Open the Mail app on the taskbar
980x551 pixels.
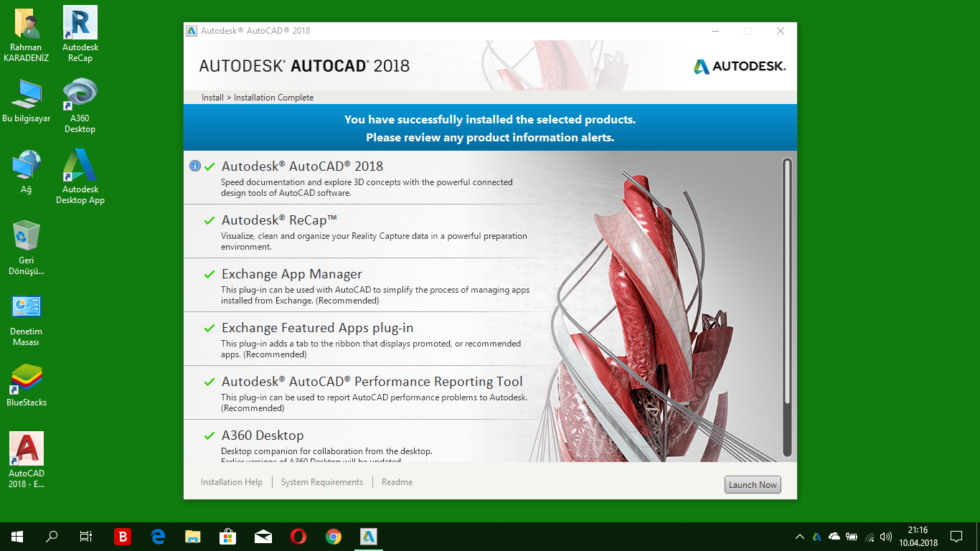click(263, 537)
